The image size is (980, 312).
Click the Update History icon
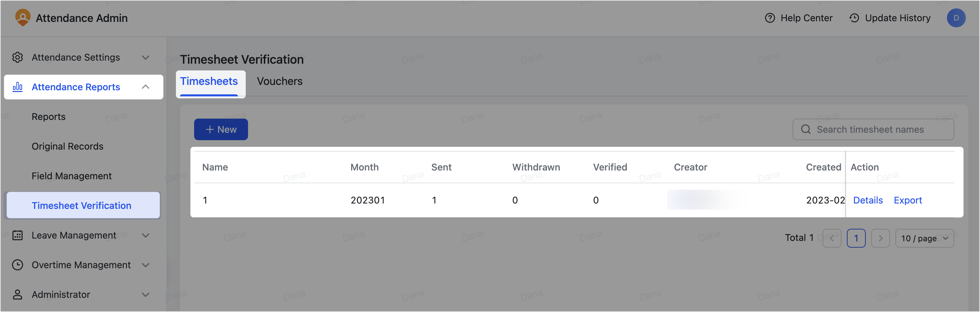pyautogui.click(x=854, y=18)
